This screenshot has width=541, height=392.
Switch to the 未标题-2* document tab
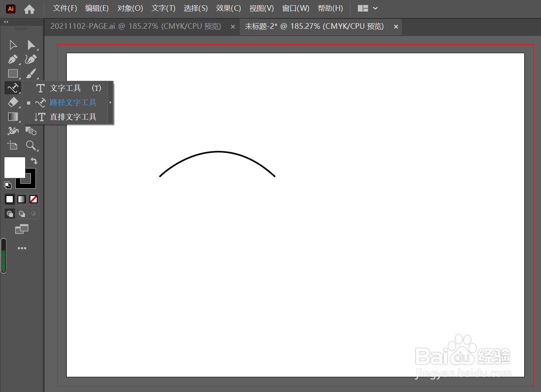[314, 26]
